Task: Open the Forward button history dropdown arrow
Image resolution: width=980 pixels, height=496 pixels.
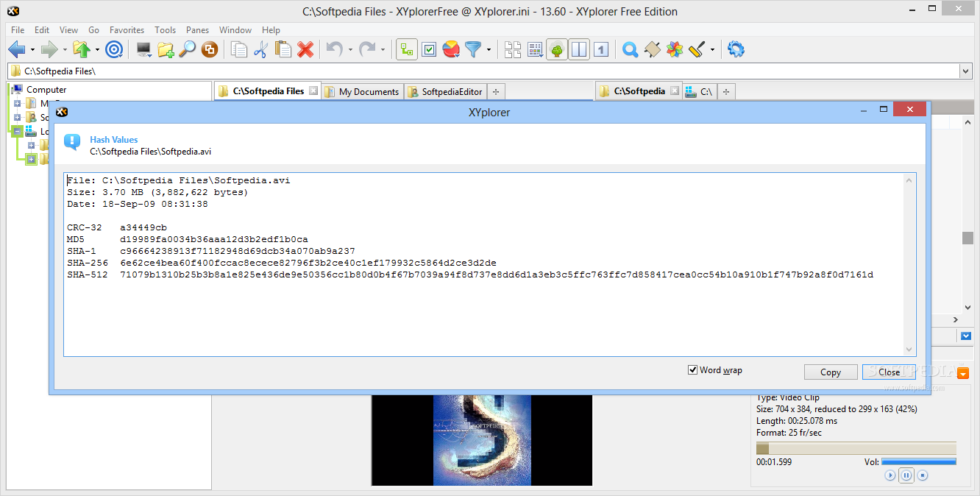Action: click(x=65, y=50)
